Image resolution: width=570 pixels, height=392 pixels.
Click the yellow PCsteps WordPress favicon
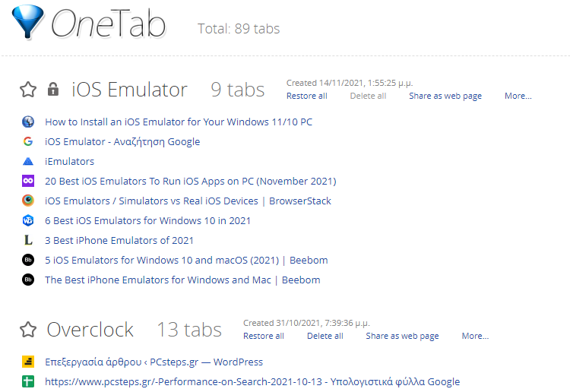click(28, 362)
